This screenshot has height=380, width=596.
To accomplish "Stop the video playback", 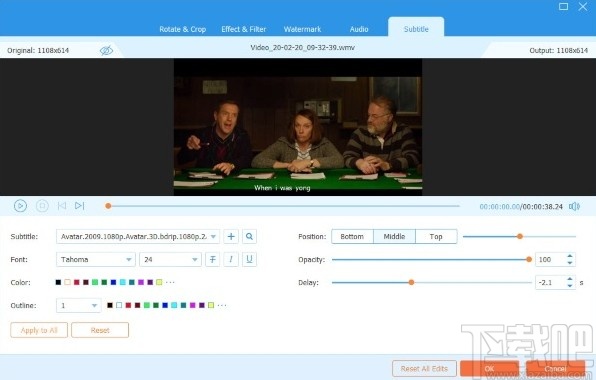I will pos(42,206).
